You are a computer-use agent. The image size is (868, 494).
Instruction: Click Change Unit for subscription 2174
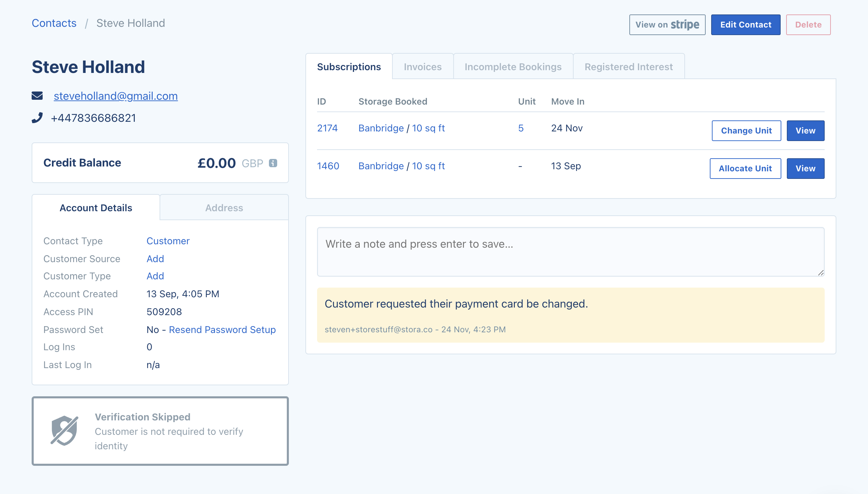[x=746, y=131]
